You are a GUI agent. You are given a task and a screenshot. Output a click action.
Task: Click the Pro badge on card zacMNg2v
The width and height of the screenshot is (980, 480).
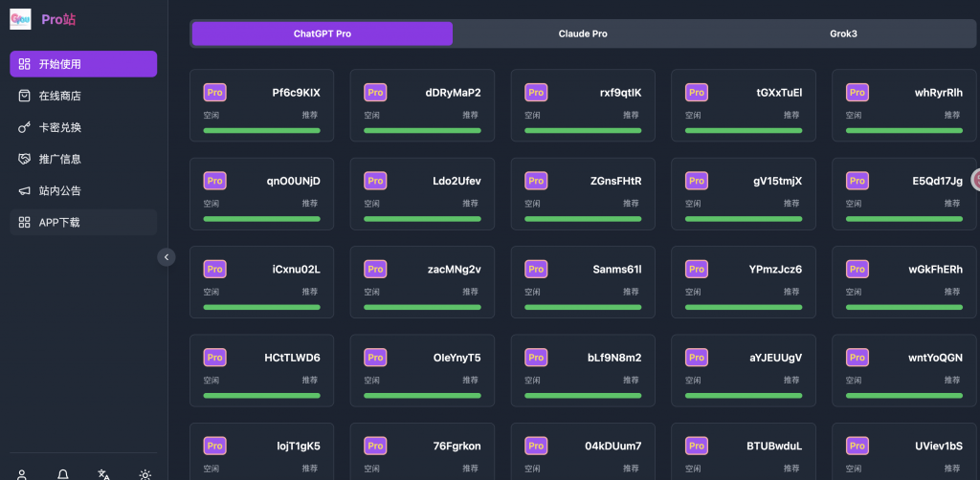point(375,269)
